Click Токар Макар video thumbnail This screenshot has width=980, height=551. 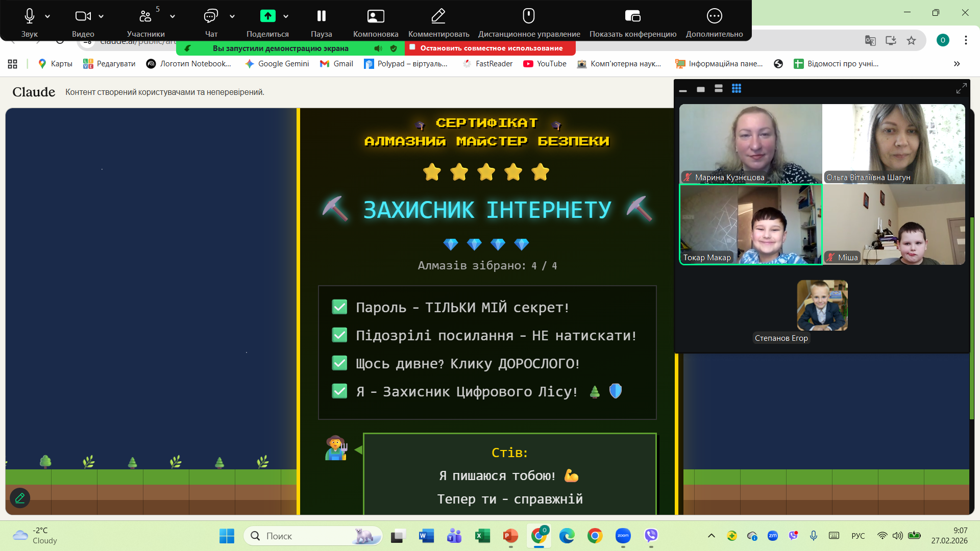point(751,224)
